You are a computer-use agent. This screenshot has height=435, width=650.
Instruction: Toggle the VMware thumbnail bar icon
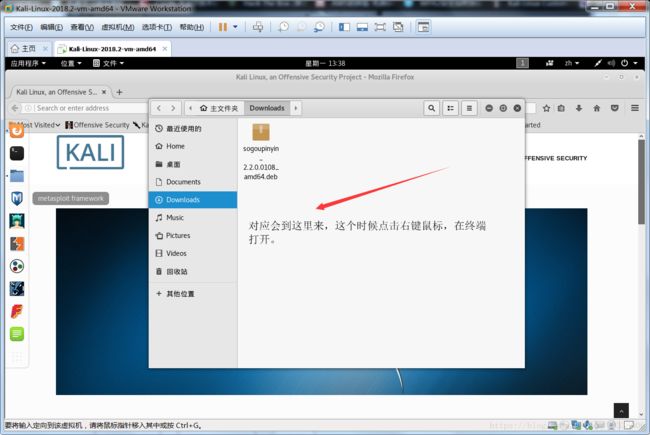(x=362, y=27)
